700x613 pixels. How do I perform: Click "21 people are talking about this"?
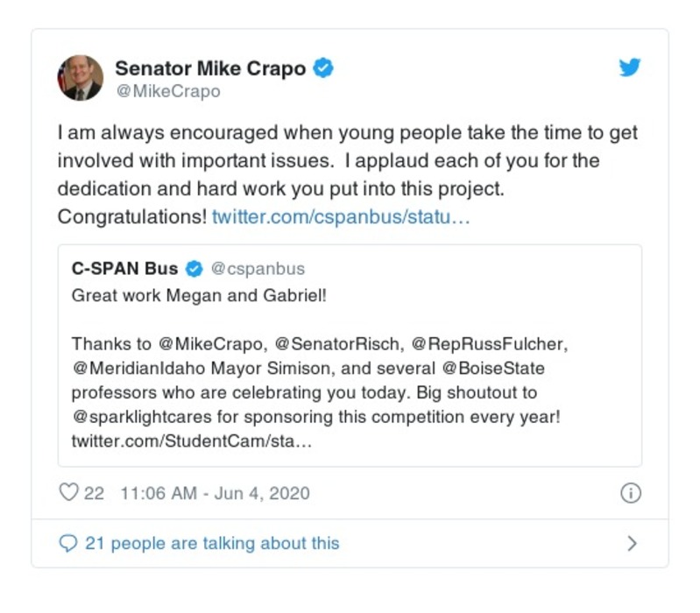(211, 544)
